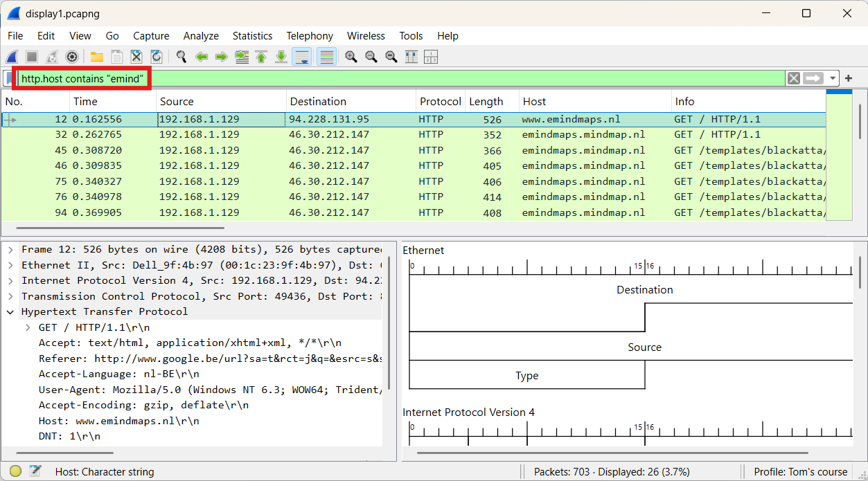Sort by the Time column header
This screenshot has height=481, width=868.
pos(112,102)
